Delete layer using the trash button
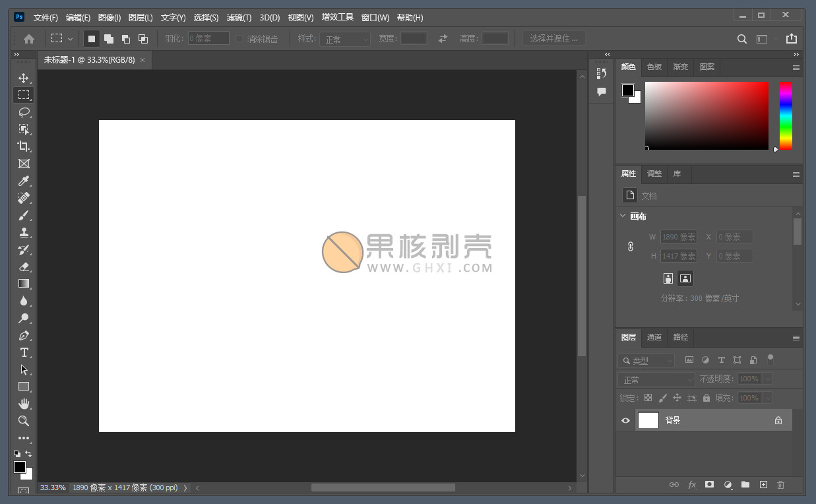The height and width of the screenshot is (504, 816). pos(780,485)
